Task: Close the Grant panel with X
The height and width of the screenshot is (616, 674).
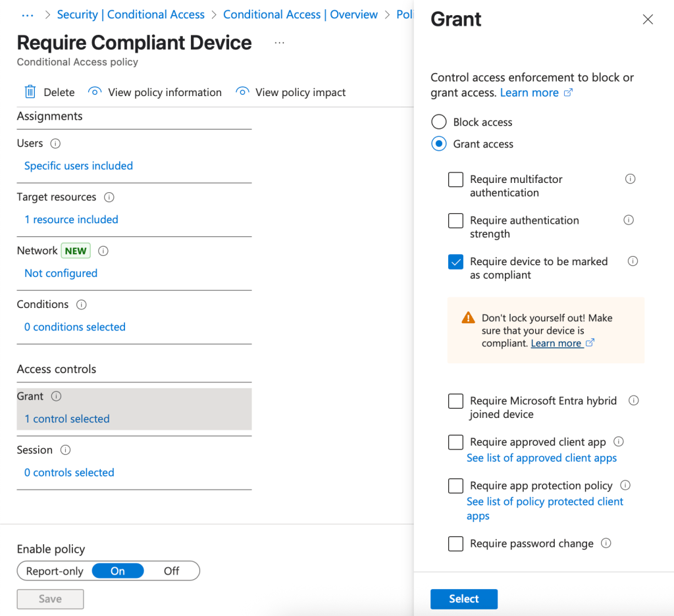Action: coord(648,20)
